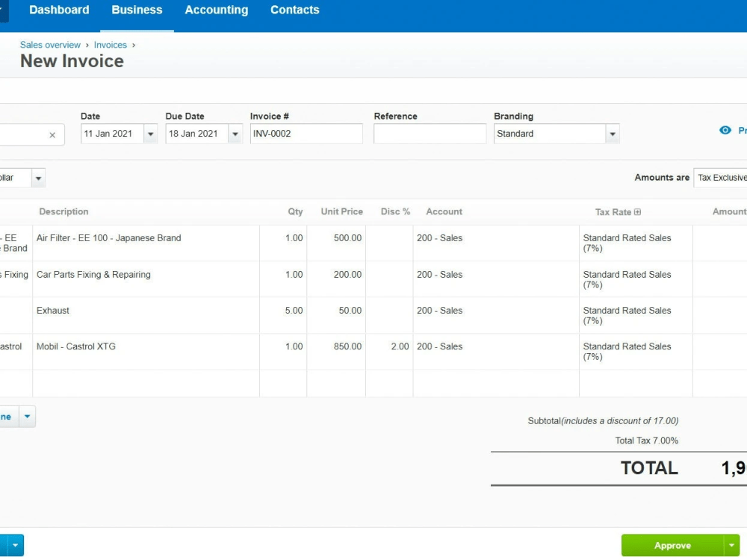747x560 pixels.
Task: Select Car Parts Fixing & Repairing description
Action: click(146, 279)
